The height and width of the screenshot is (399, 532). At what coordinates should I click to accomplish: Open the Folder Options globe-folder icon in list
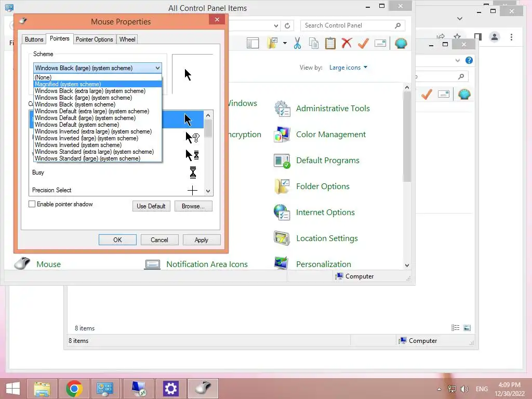(282, 187)
